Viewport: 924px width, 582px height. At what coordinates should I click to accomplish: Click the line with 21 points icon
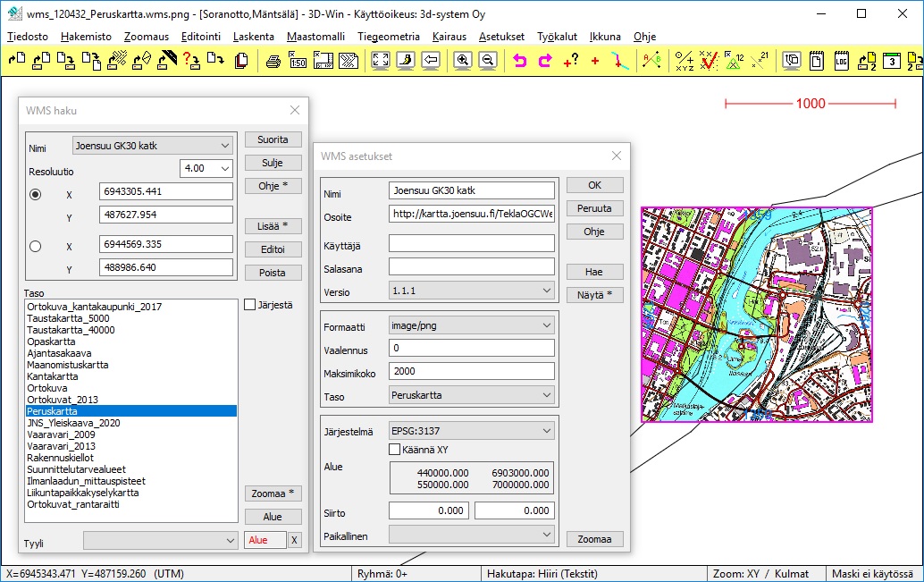760,60
